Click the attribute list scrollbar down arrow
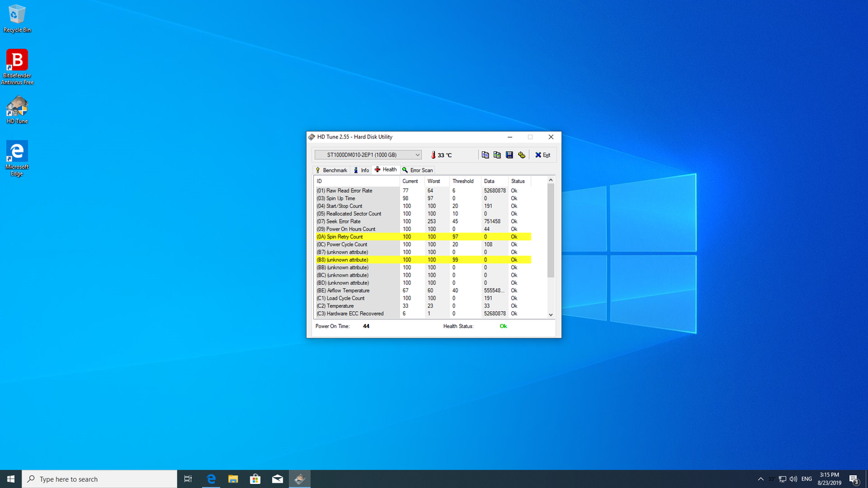868x488 pixels. pyautogui.click(x=550, y=314)
